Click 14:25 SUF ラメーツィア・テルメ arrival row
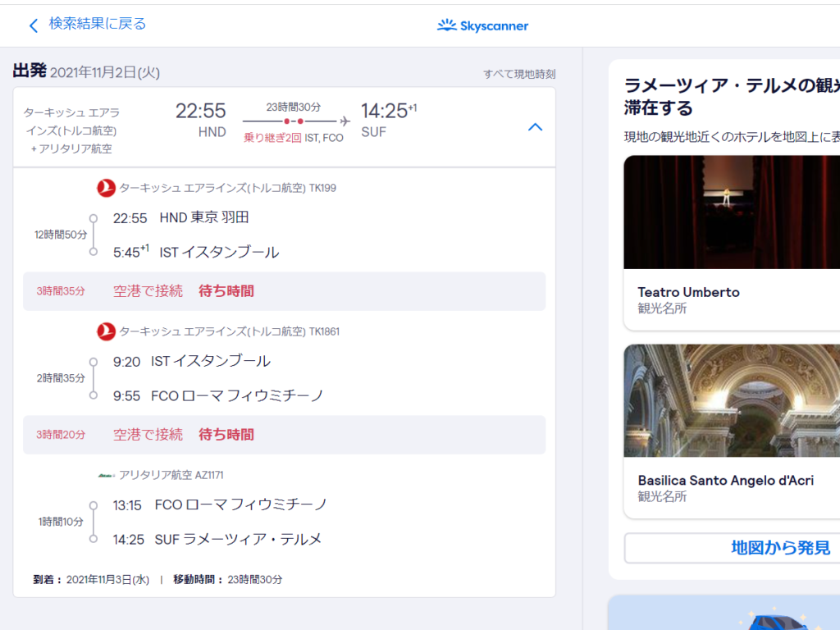This screenshot has height=630, width=840. 217,539
